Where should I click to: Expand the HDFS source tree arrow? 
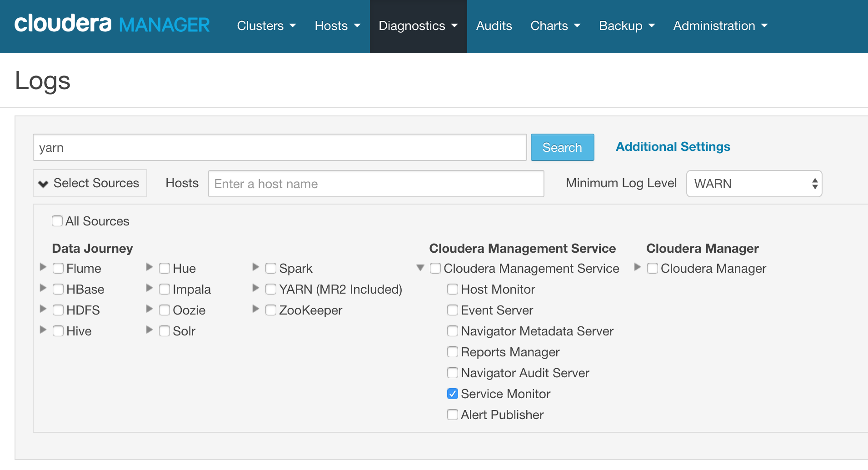click(x=43, y=309)
